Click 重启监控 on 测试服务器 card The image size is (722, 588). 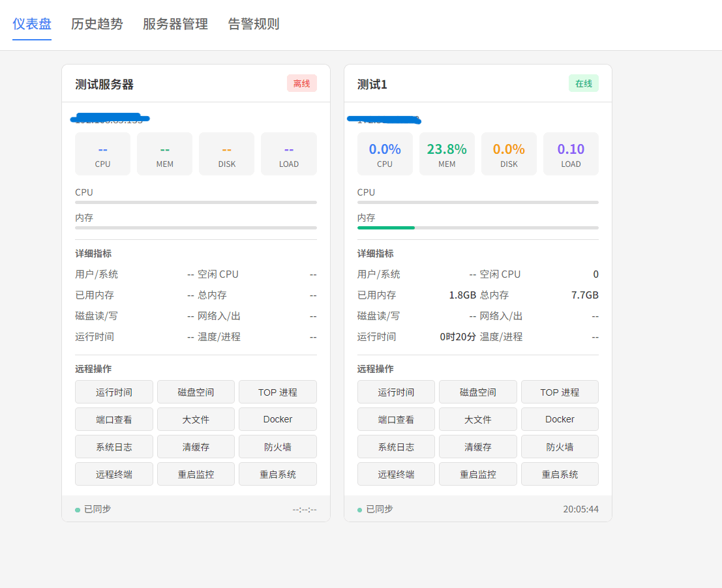(196, 475)
